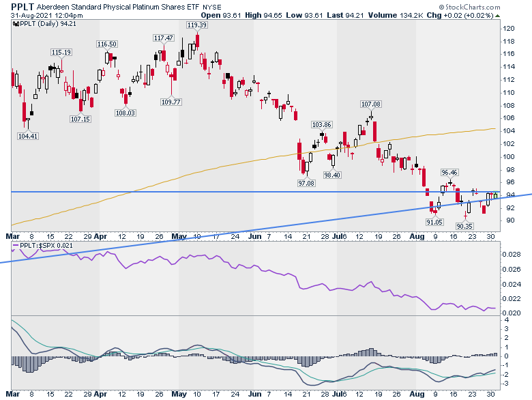Click the green up-arrow change indicator
This screenshot has height=400, width=532.
497,16
